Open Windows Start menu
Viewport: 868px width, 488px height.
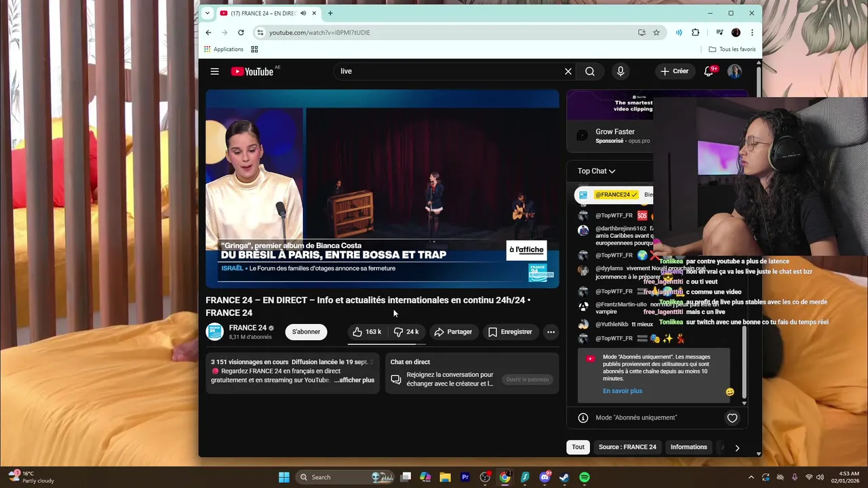pyautogui.click(x=284, y=477)
